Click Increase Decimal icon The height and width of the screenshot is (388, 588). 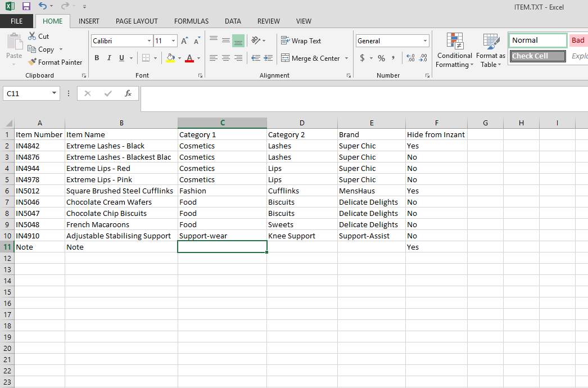tap(410, 58)
